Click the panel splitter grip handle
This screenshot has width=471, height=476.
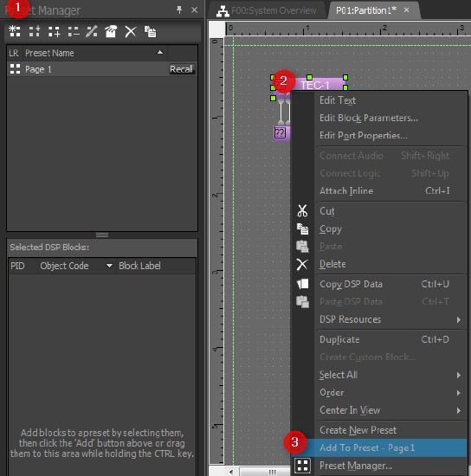coord(102,235)
